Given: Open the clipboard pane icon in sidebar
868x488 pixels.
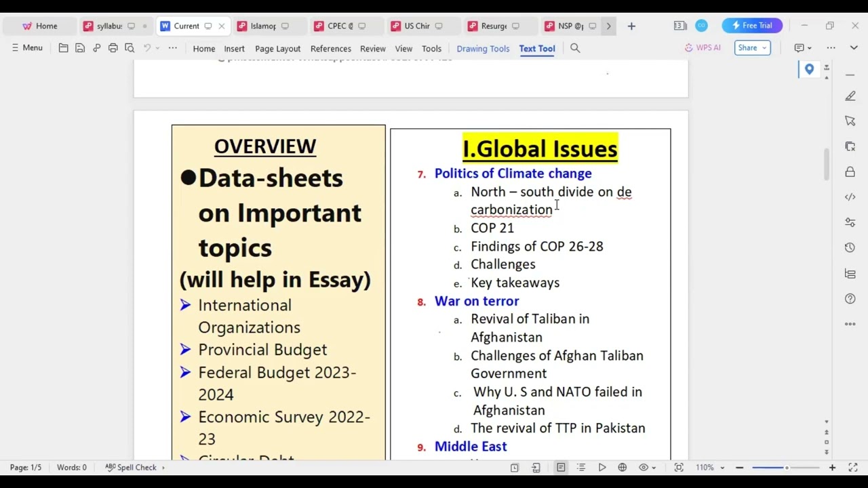Looking at the screenshot, I should tap(850, 146).
